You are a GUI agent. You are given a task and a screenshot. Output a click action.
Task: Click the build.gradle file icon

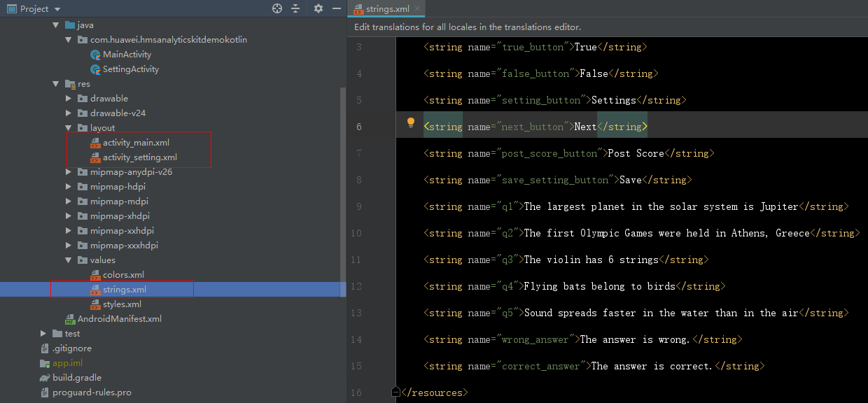coord(44,377)
